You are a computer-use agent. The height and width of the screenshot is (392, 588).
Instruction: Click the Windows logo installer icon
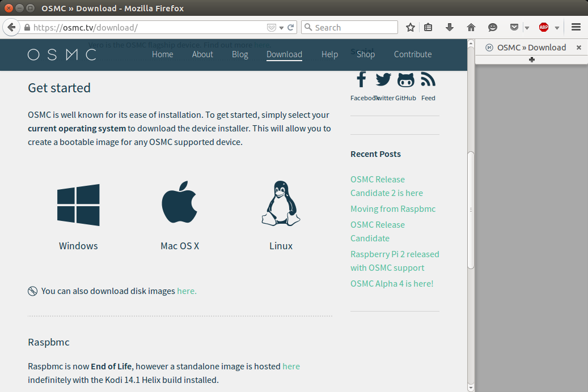78,204
